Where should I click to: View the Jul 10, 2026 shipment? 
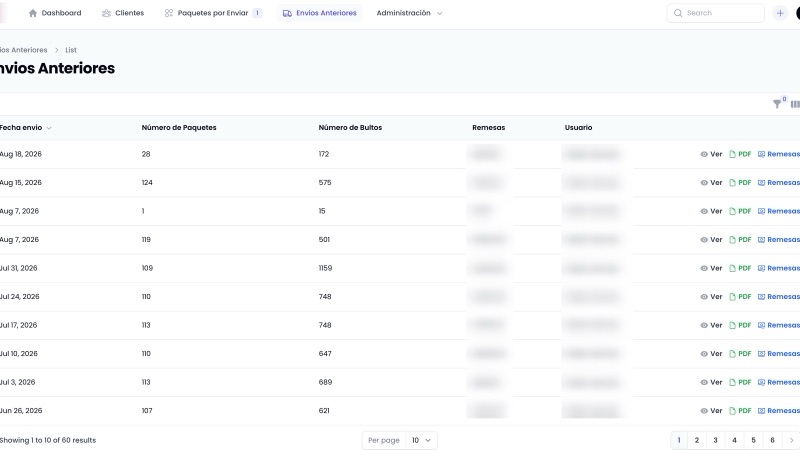tap(711, 354)
